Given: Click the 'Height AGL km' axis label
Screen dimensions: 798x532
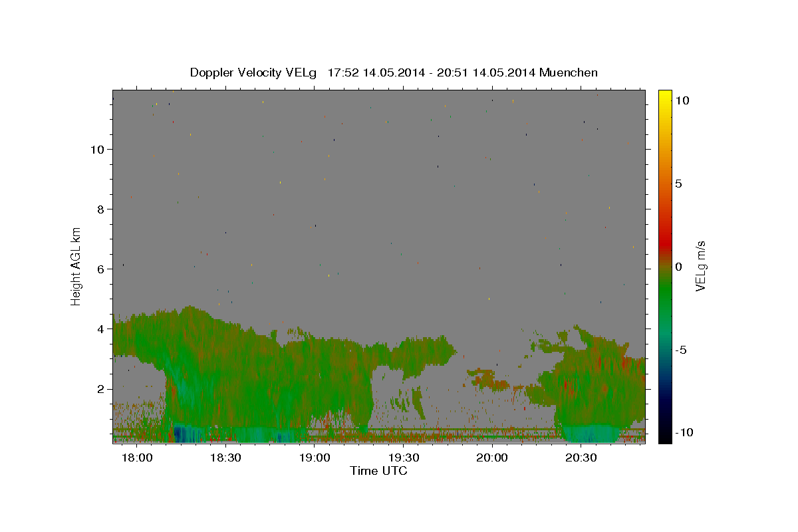Looking at the screenshot, I should pos(76,265).
